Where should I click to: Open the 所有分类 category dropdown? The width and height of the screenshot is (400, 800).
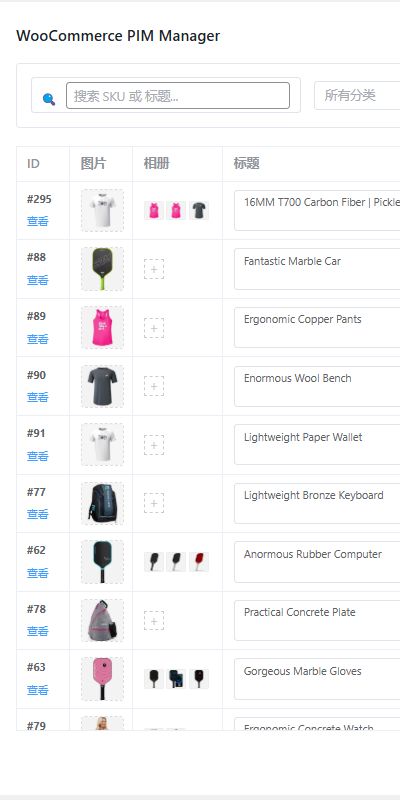[357, 95]
